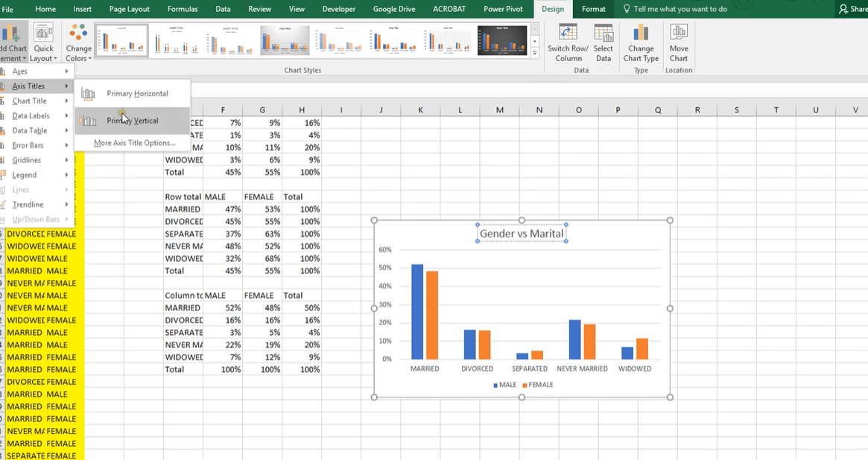The width and height of the screenshot is (868, 460).
Task: Click Change Chart Type icon
Action: [x=641, y=33]
